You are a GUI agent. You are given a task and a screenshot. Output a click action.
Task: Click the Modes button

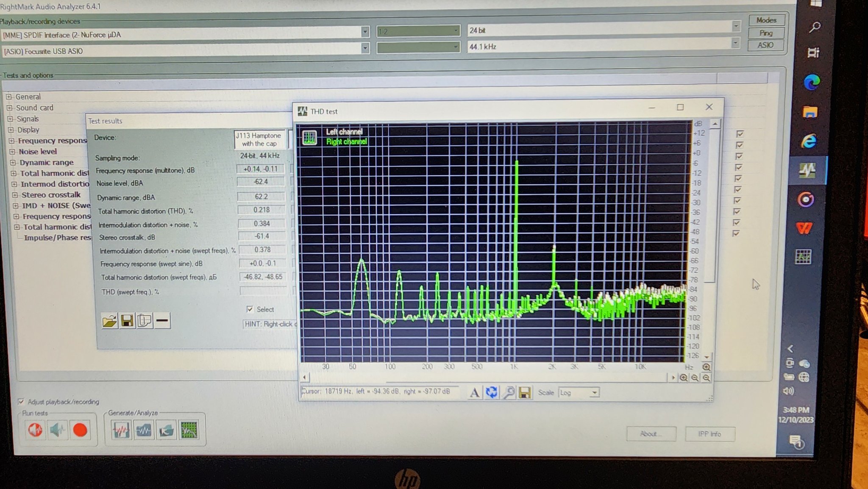766,20
